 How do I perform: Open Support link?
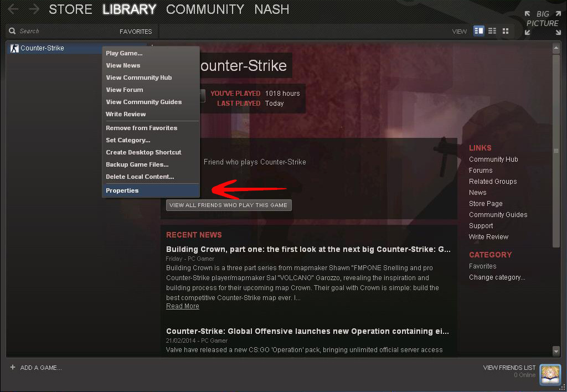[x=481, y=226]
